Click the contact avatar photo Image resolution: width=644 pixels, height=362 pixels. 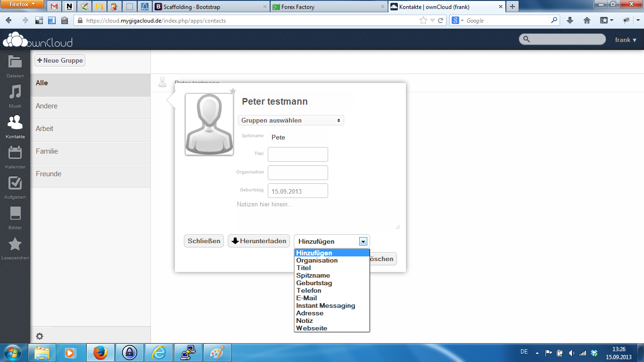pos(209,124)
